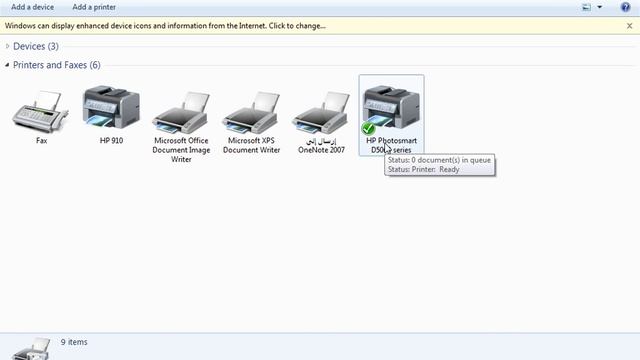The image size is (640, 360).
Task: Open the view options dropdown arrow
Action: [x=600, y=7]
